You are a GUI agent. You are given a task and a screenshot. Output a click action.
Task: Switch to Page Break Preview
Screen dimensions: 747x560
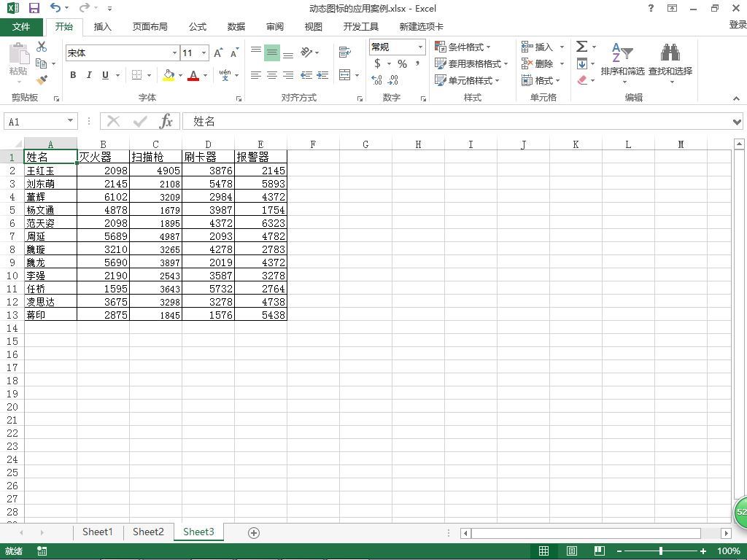600,551
